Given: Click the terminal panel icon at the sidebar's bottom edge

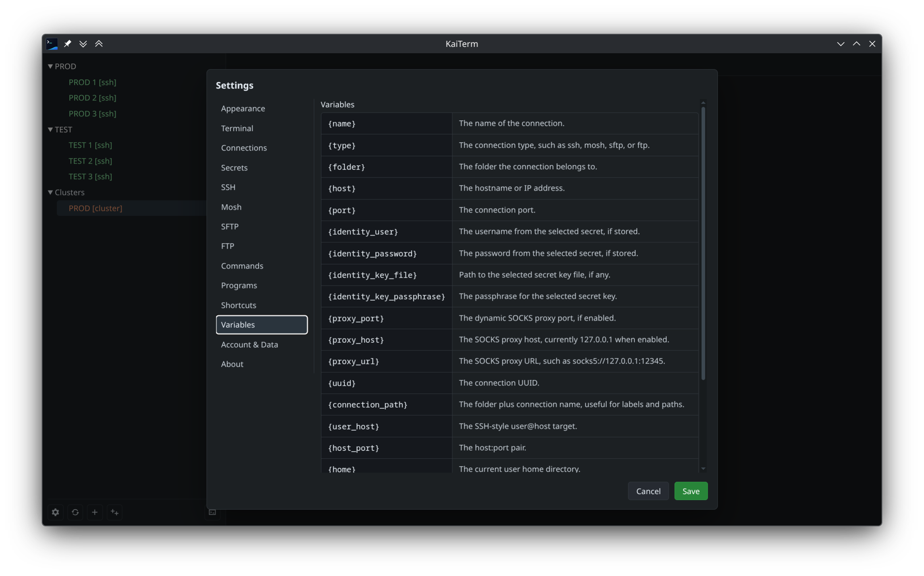Looking at the screenshot, I should click(x=212, y=512).
